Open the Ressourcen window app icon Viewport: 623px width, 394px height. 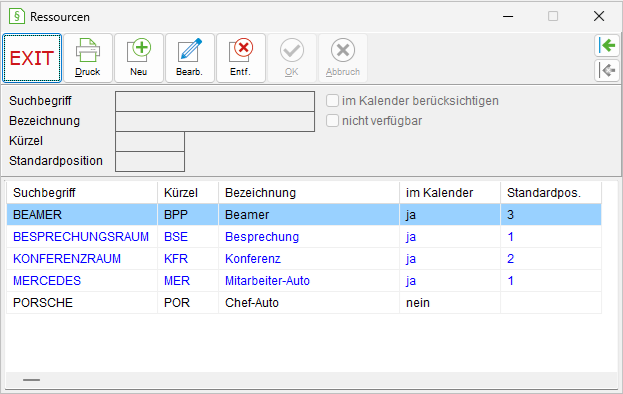pos(17,16)
